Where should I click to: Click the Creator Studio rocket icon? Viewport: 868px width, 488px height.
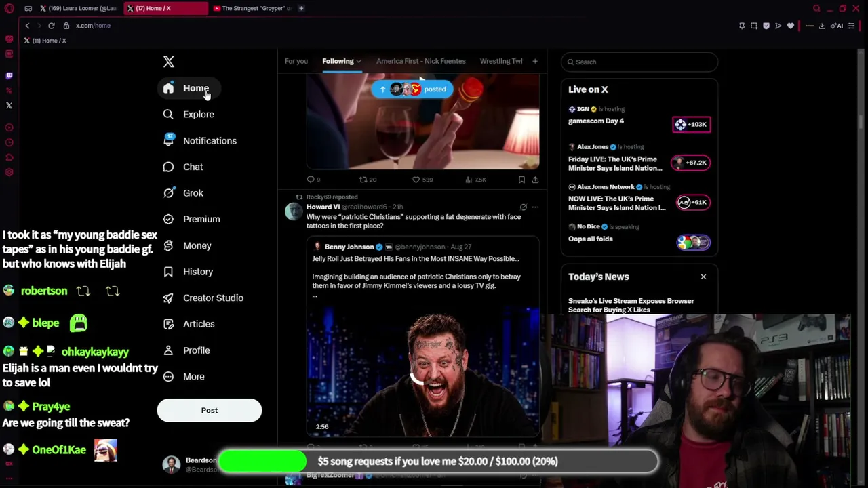click(168, 298)
